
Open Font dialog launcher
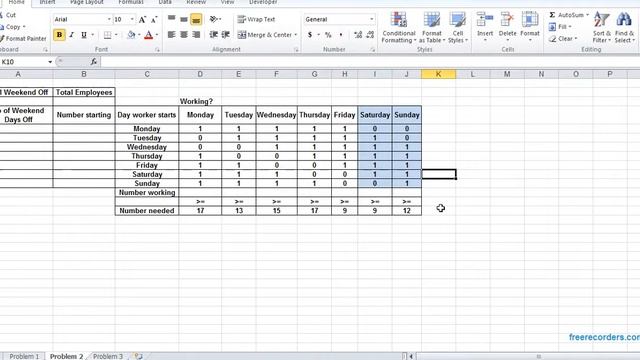[158, 50]
